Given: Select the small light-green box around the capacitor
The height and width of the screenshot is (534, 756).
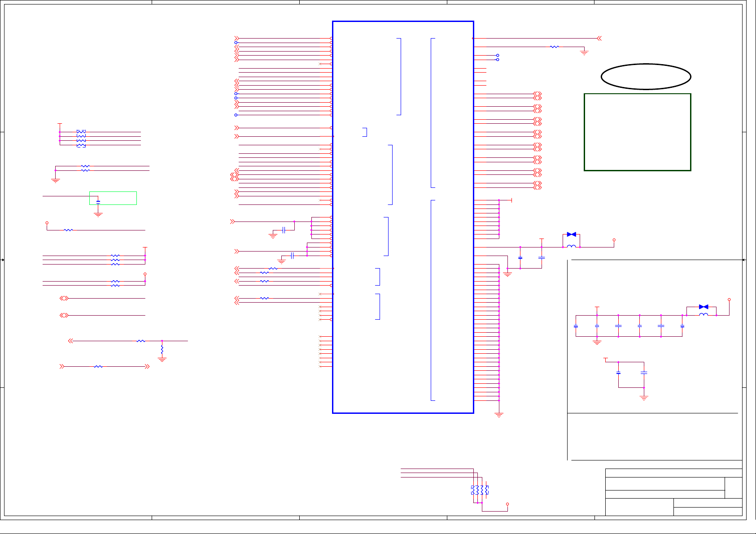Looking at the screenshot, I should [x=113, y=198].
